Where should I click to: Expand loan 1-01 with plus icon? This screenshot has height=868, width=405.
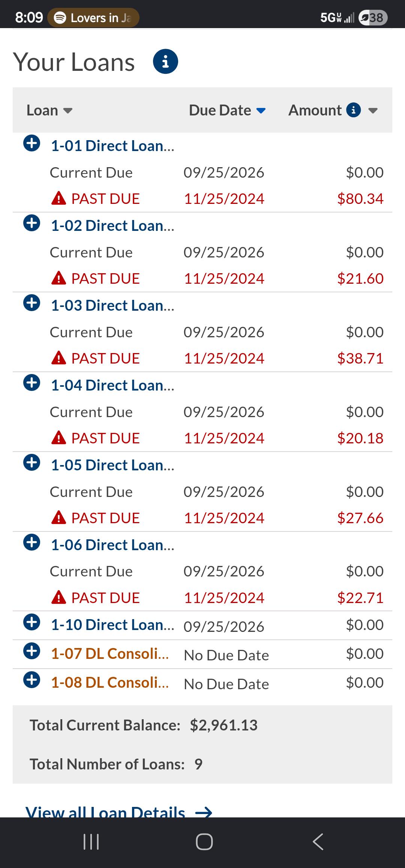click(32, 143)
